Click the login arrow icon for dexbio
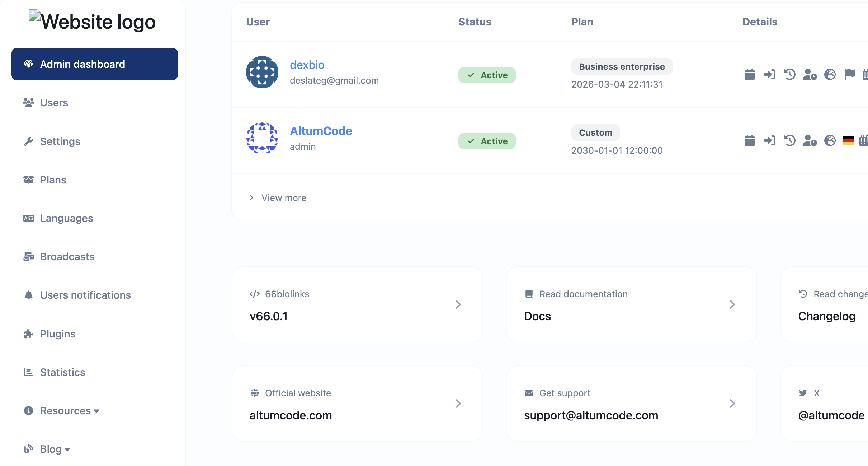Image resolution: width=868 pixels, height=466 pixels. pyautogui.click(x=769, y=74)
